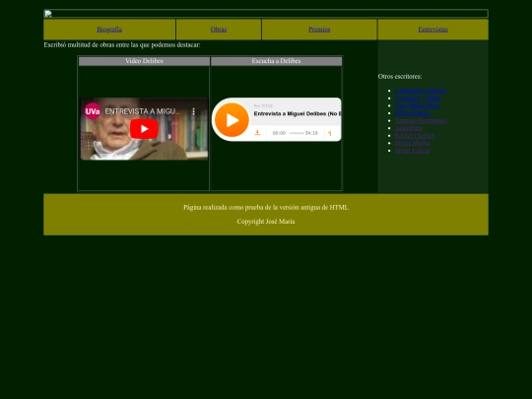Open the Javier Marías link
The width and height of the screenshot is (532, 399).
(413, 143)
